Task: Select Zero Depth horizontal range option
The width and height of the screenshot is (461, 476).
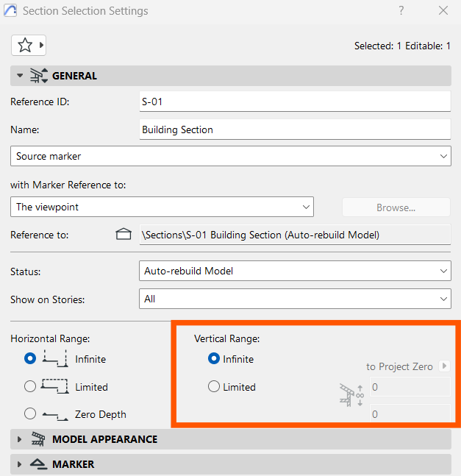Action: point(30,413)
